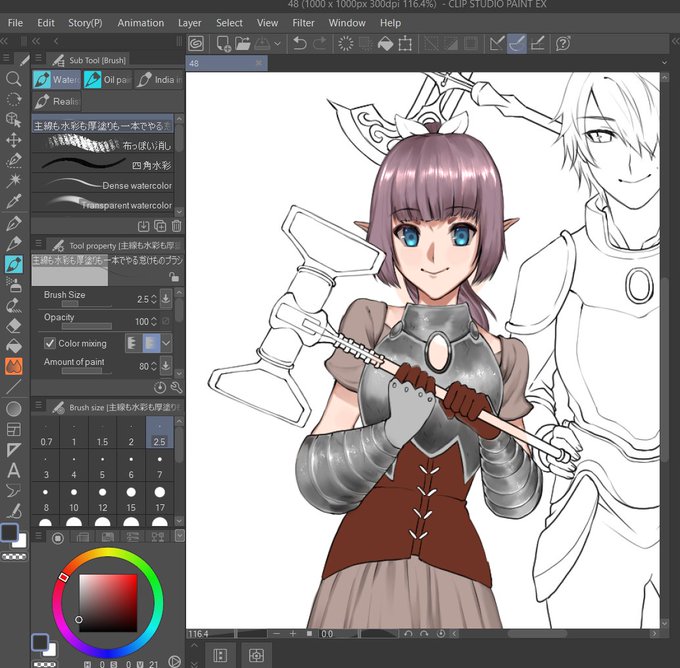Switch to the Oil paint sub tool group
The height and width of the screenshot is (668, 680).
[x=107, y=79]
